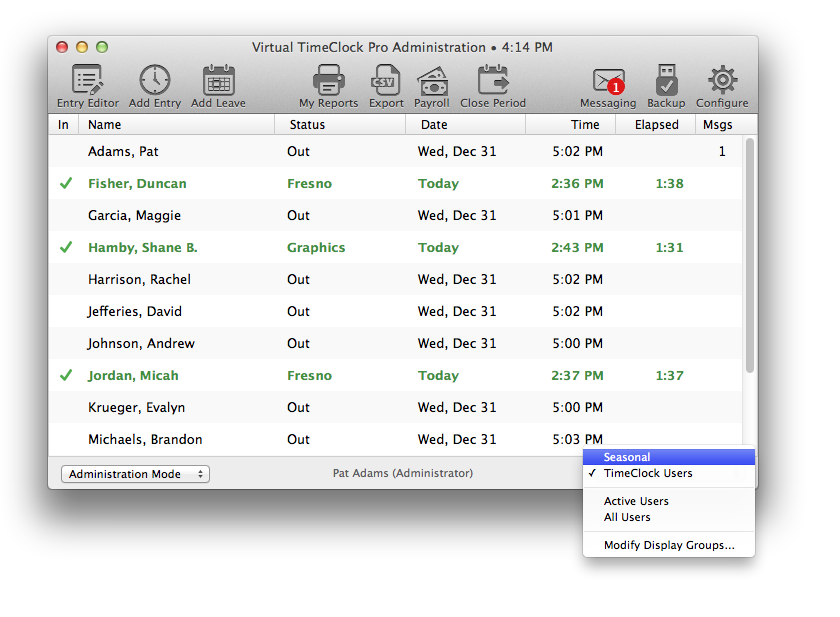Click Fresno status for Fisher, Duncan
This screenshot has height=617, width=840.
(x=309, y=184)
